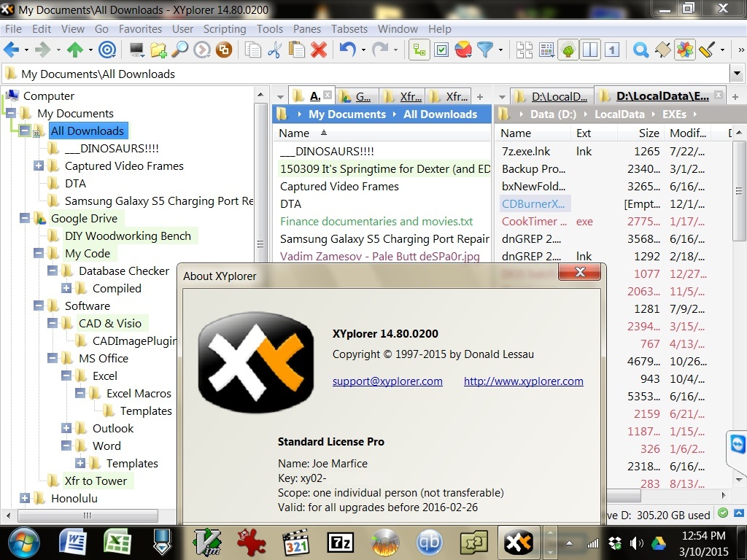Click the funnel filter icon
Image resolution: width=747 pixels, height=560 pixels.
[x=484, y=50]
